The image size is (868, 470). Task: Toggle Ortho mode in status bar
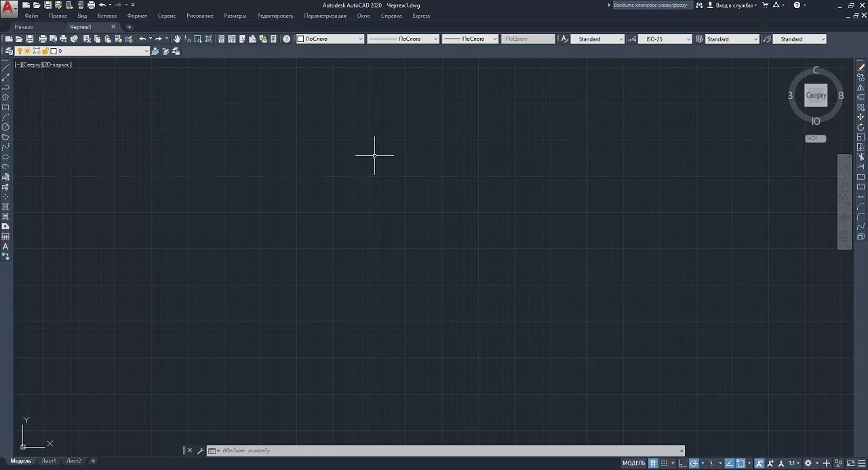click(x=682, y=463)
